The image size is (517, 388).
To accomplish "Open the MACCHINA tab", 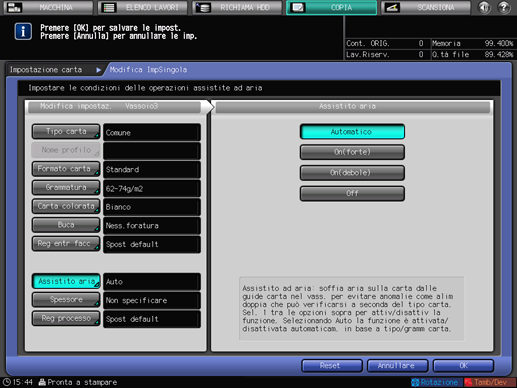I will coord(48,7).
